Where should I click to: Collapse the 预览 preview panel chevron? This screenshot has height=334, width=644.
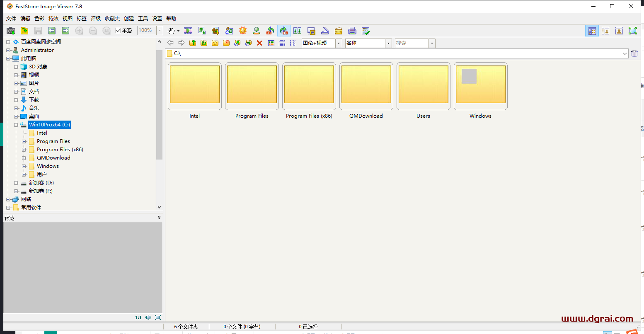tap(160, 218)
